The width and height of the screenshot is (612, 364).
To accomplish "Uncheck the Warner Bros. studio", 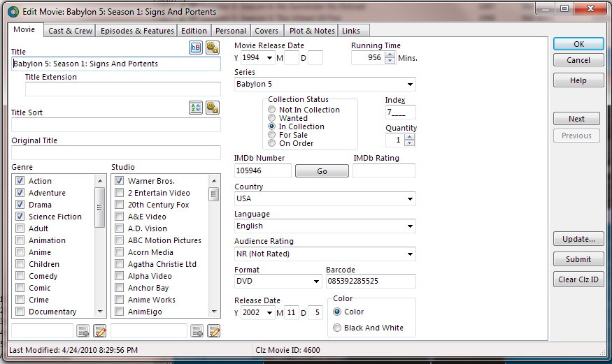I will (120, 181).
